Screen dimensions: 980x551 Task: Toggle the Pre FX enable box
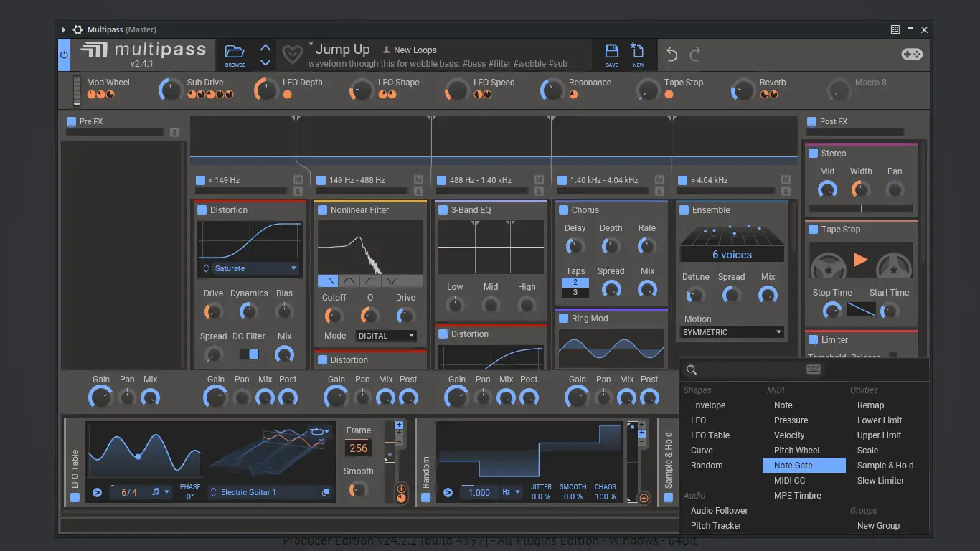tap(71, 121)
